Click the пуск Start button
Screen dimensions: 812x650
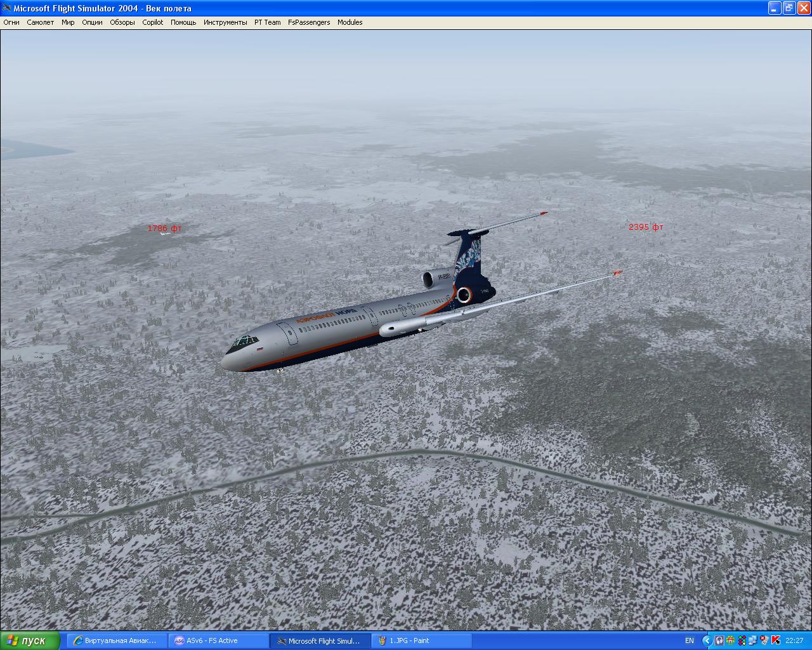(x=30, y=640)
